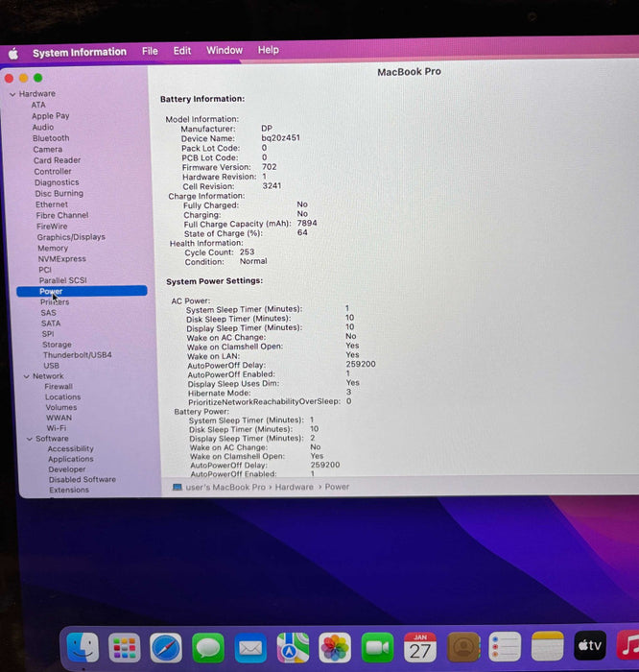Select Apple Pay in the sidebar

tap(51, 116)
